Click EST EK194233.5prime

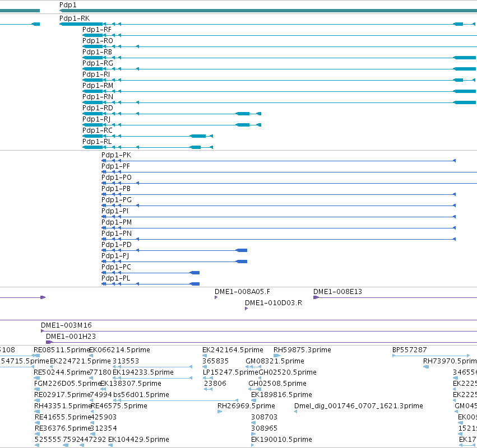(x=143, y=372)
